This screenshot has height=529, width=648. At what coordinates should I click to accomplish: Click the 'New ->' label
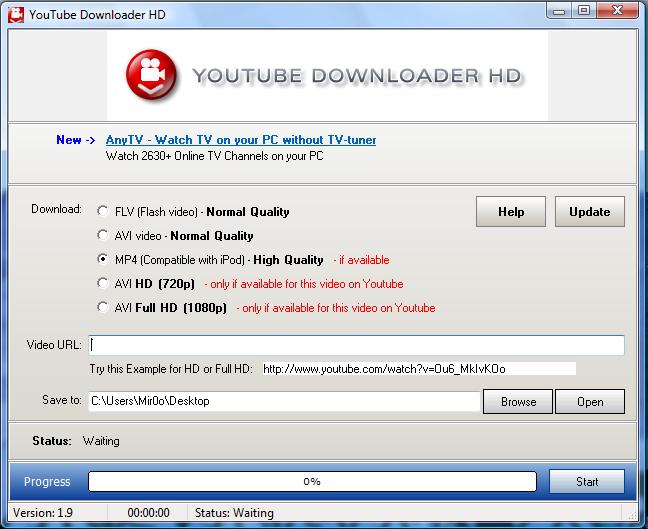pyautogui.click(x=76, y=140)
